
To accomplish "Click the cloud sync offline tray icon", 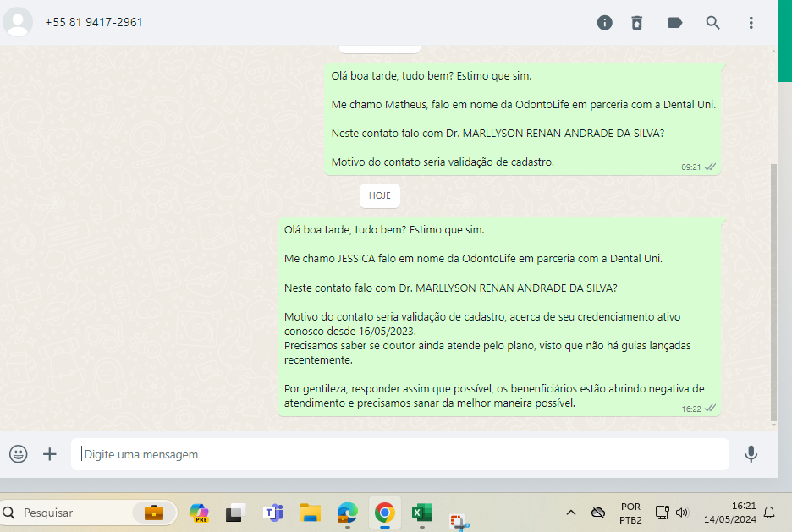I will point(598,513).
